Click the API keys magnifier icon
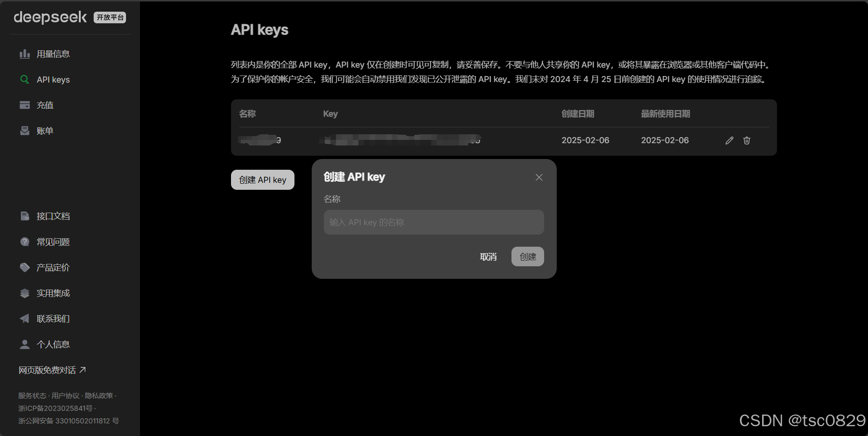The width and height of the screenshot is (868, 436). coord(25,80)
